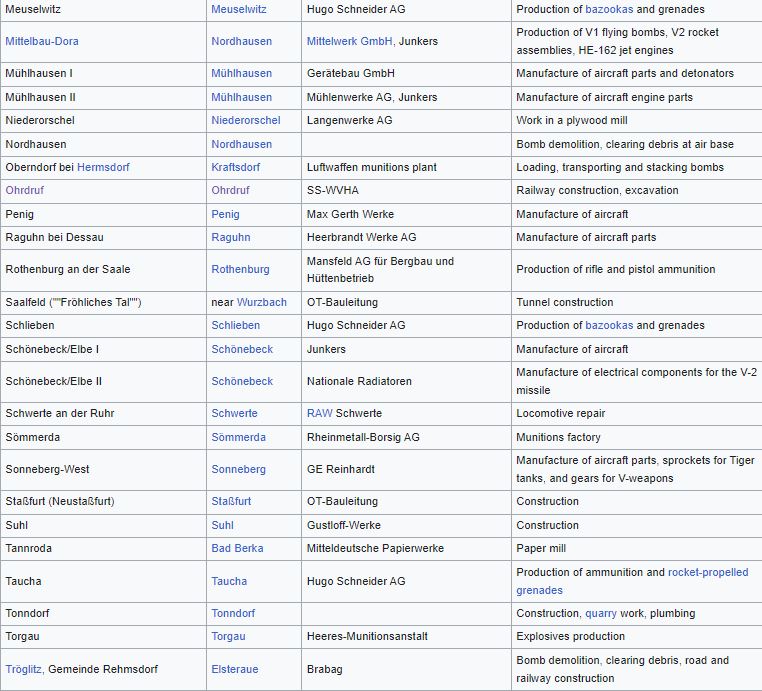Viewport: 762px width, 691px height.
Task: Open the Tröglitz link
Action: 23,669
